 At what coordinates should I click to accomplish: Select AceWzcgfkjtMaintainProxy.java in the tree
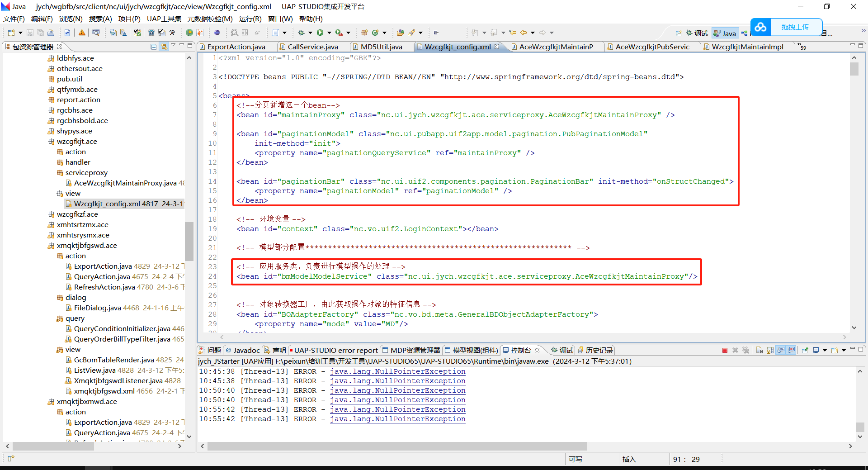(125, 183)
